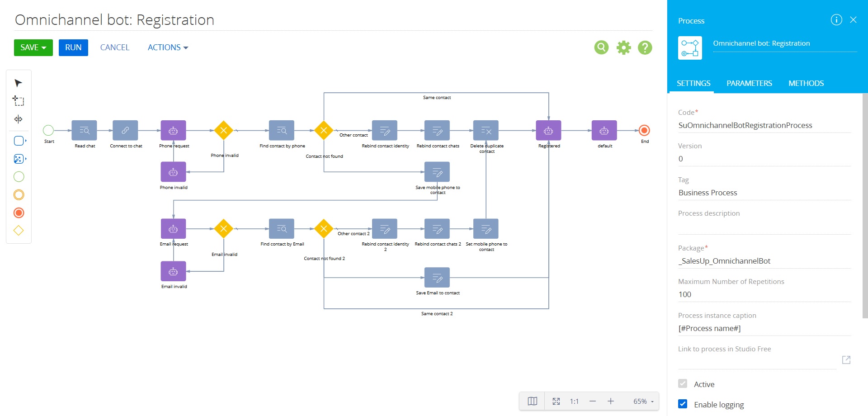
Task: Click the CANCEL button
Action: pos(115,47)
